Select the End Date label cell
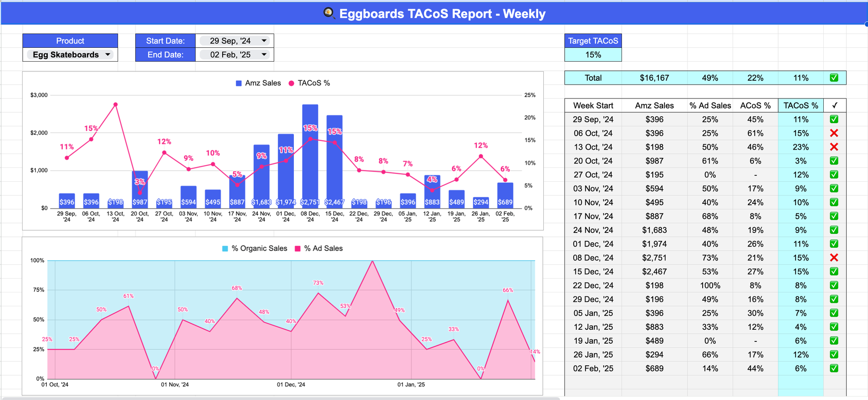 165,55
